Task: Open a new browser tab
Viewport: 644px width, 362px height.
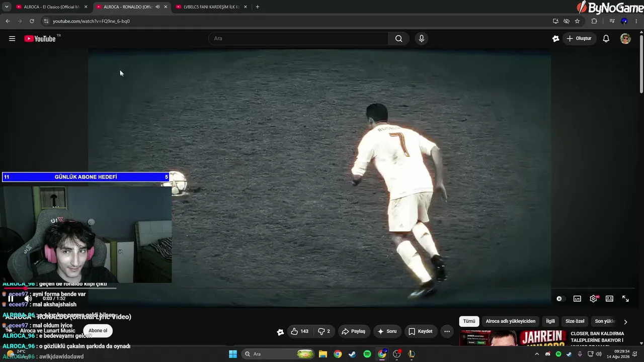Action: 258,7
